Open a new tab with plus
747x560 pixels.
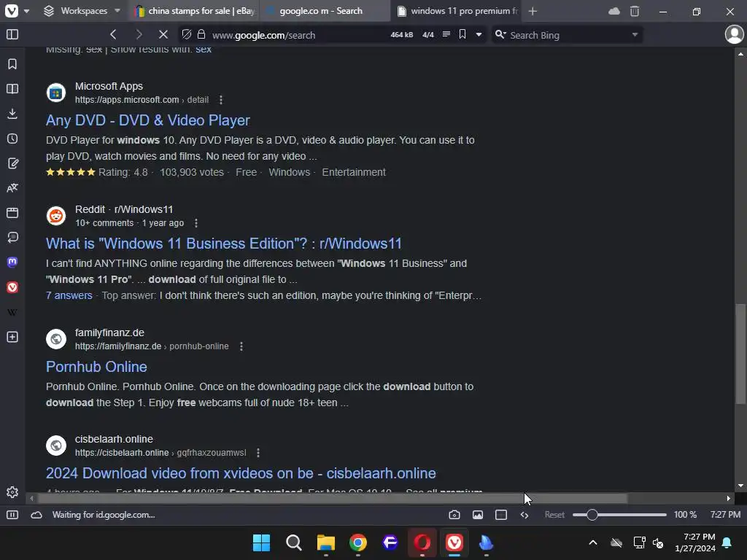tap(533, 10)
